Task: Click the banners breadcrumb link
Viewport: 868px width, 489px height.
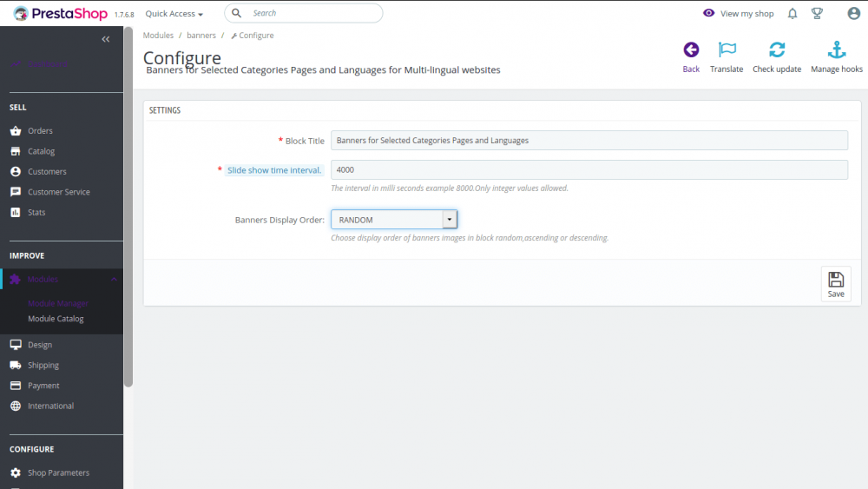Action: click(201, 36)
